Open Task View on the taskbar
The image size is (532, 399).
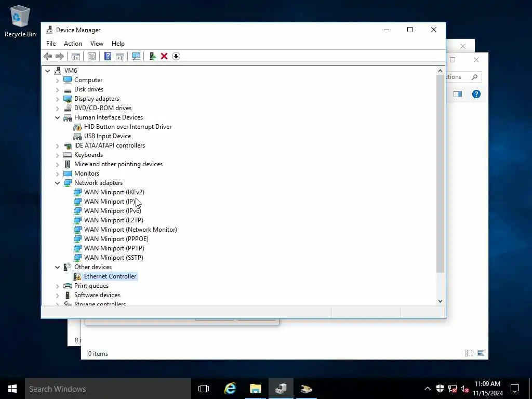204,389
